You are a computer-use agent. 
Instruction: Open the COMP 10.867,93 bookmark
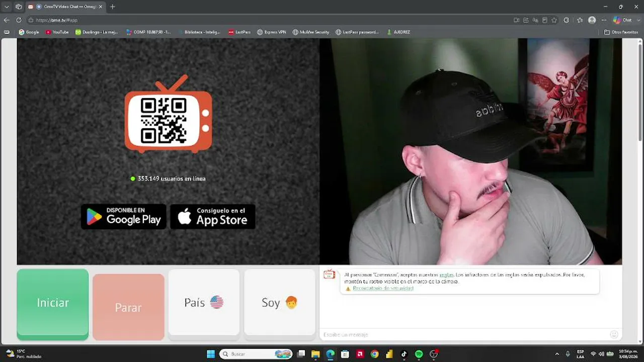pos(148,32)
